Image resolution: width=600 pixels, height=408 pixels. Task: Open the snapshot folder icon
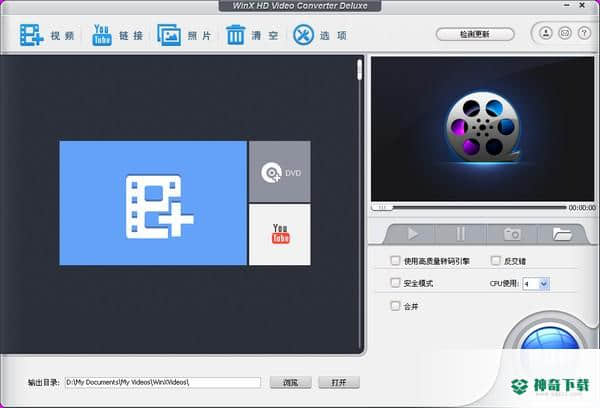point(562,233)
